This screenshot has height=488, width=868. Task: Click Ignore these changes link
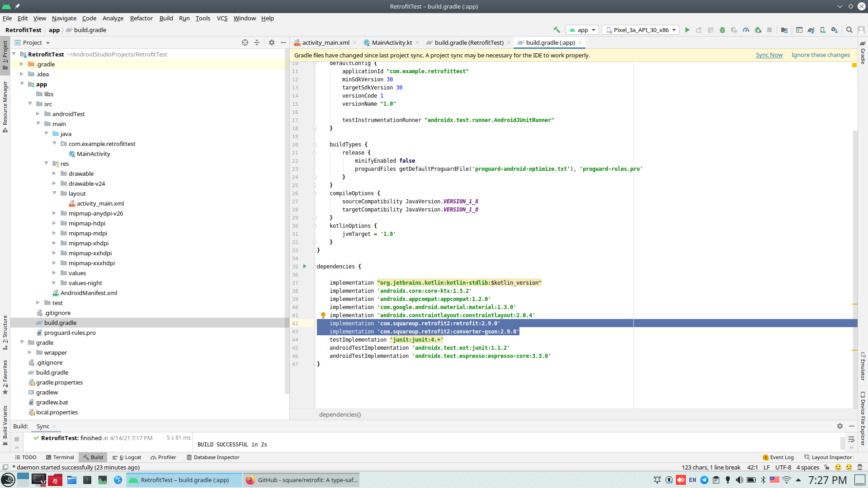821,55
